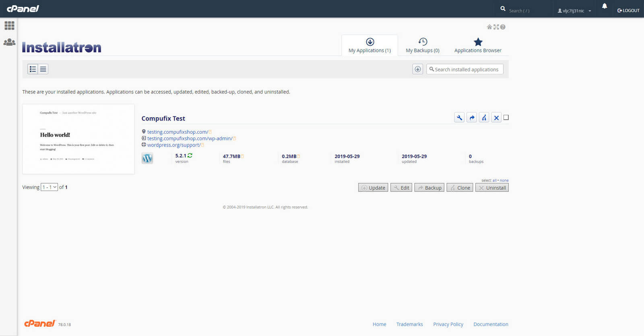Open the My Applications (1) tab
Screen dimensions: 644x336
click(x=369, y=45)
